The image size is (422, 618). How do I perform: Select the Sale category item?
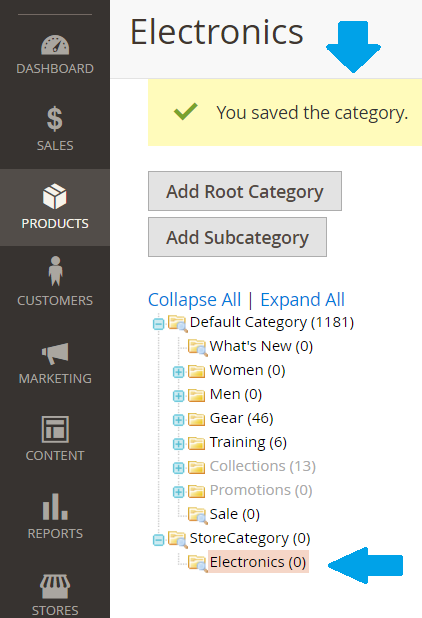click(x=234, y=514)
